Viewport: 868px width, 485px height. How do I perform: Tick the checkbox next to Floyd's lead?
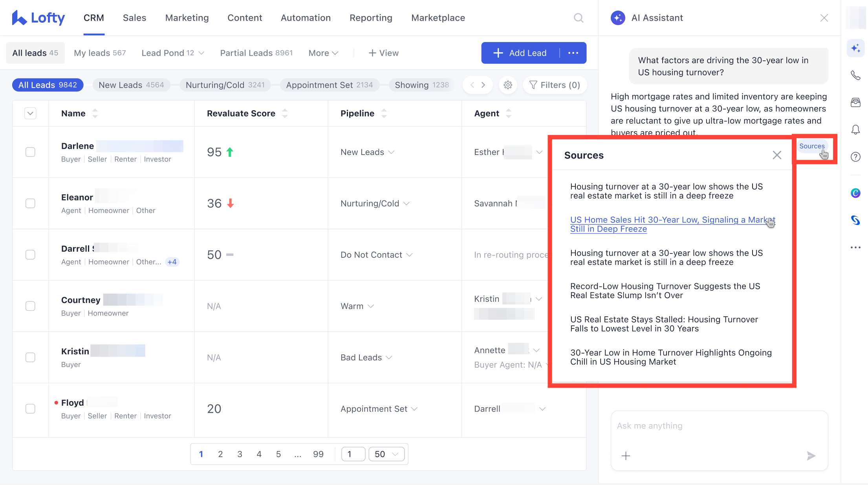tap(30, 408)
